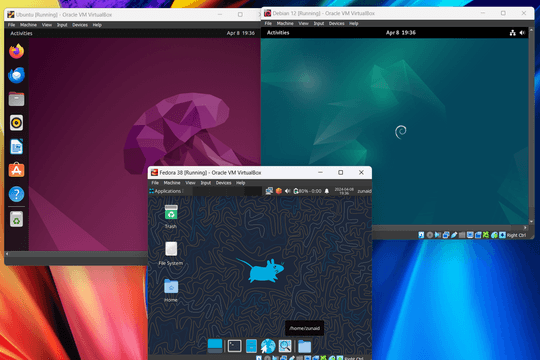Select the Home folder desktop icon in Fedora
This screenshot has height=360, width=540.
click(171, 290)
